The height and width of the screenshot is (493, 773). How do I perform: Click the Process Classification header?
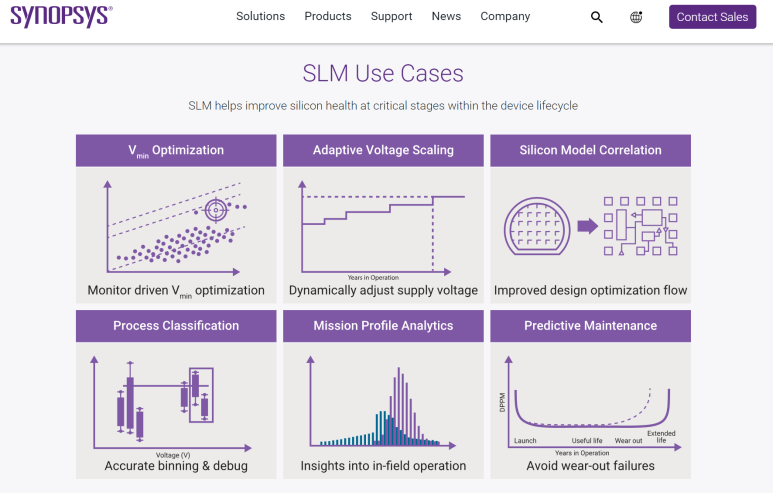(x=176, y=326)
